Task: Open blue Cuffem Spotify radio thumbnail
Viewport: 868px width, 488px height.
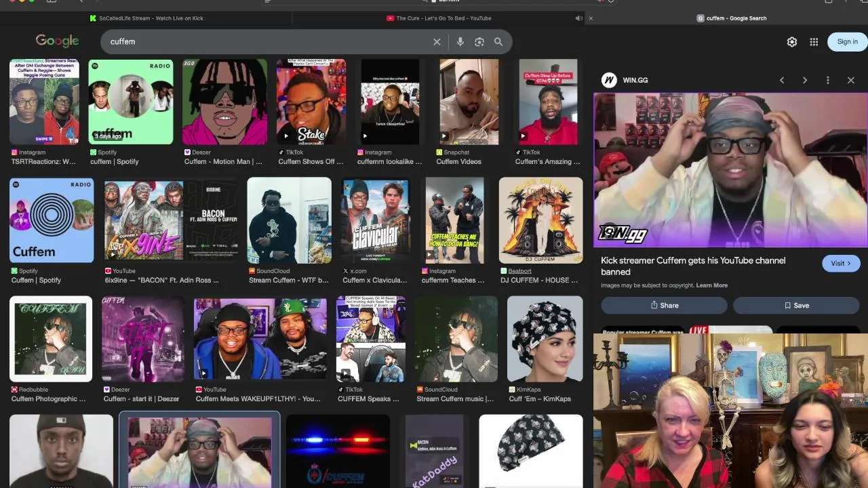Action: click(x=52, y=220)
